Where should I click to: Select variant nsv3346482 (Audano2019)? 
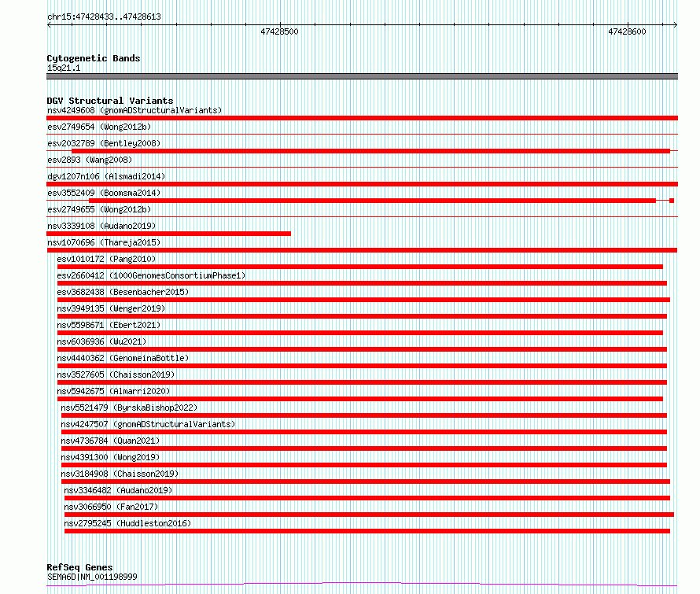coord(118,490)
